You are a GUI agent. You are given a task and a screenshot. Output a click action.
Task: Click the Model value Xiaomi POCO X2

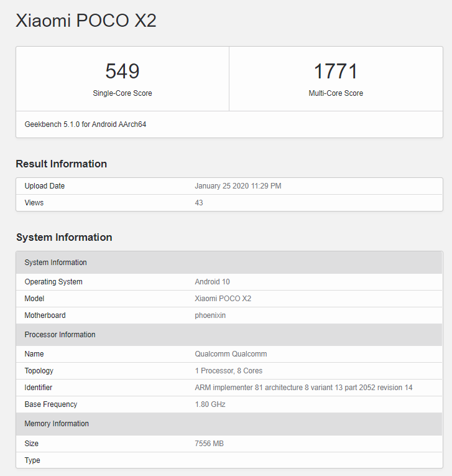pos(223,299)
